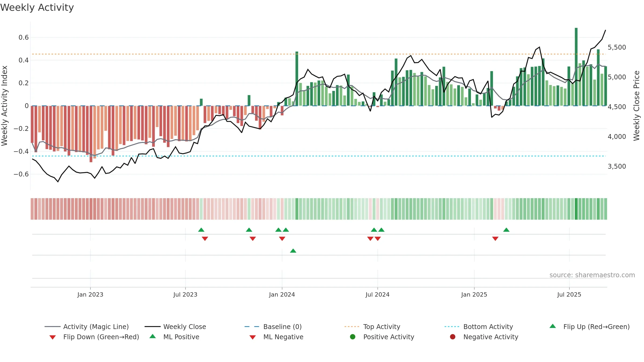
Task: Toggle Flip Up (Red→Green) in the legend
Action: (x=590, y=327)
